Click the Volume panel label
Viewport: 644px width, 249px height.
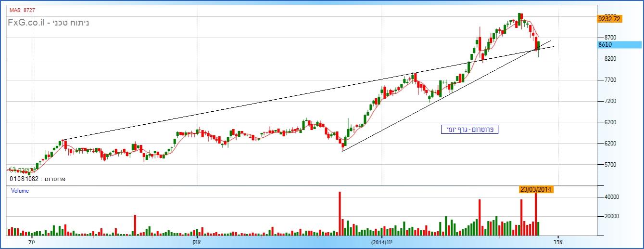point(20,191)
